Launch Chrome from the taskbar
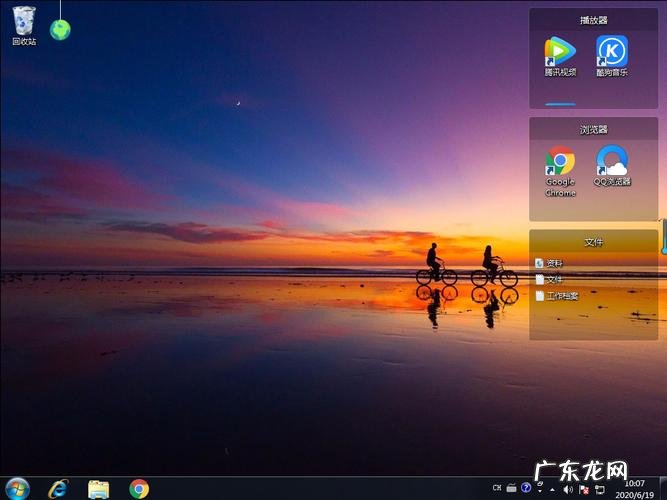 click(139, 489)
